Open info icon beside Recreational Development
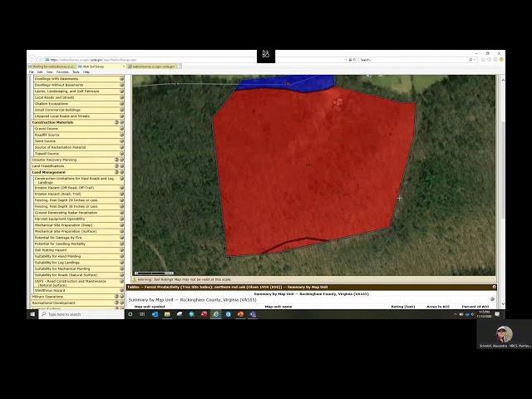This screenshot has height=399, width=532. [116, 303]
